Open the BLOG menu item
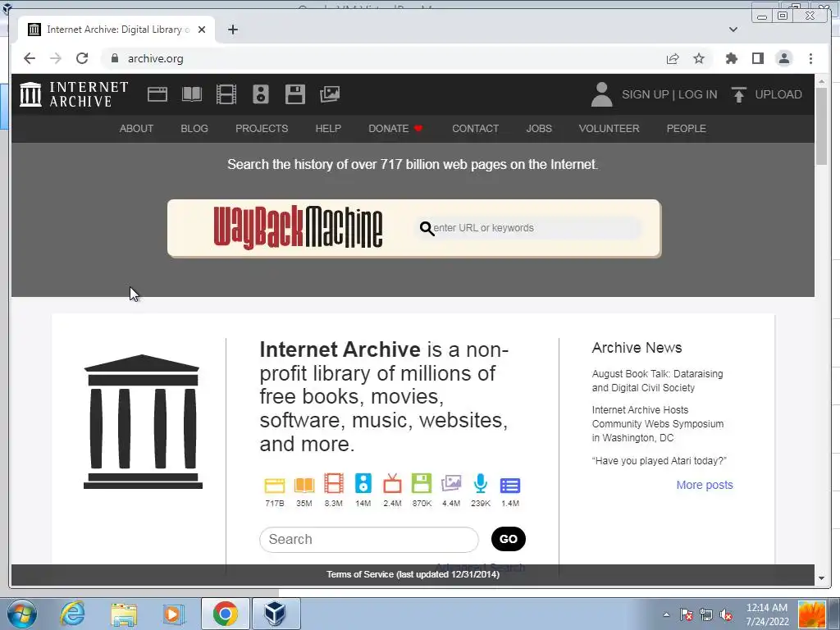The width and height of the screenshot is (840, 630). pos(194,129)
